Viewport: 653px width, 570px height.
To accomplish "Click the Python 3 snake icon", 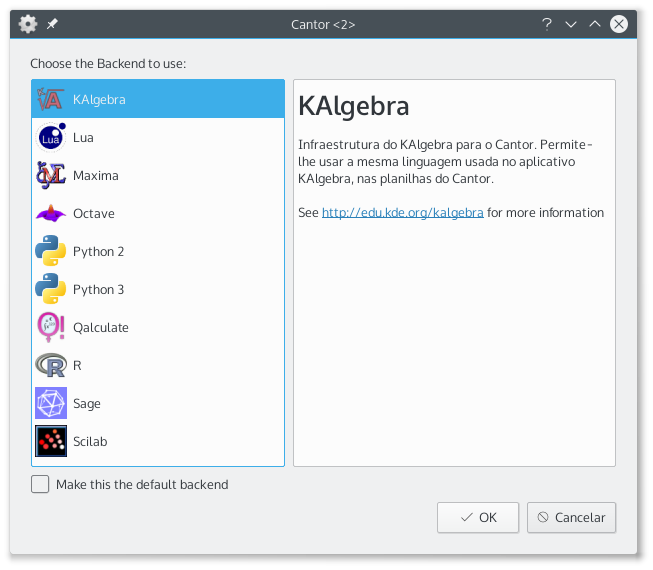I will (x=50, y=289).
